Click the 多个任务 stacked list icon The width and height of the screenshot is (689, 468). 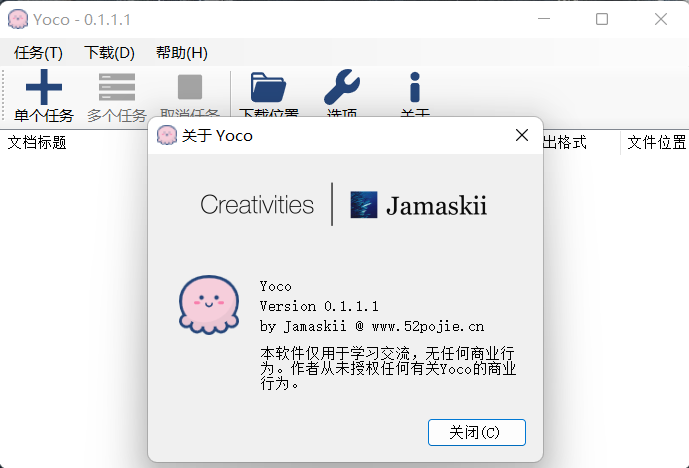click(x=116, y=88)
